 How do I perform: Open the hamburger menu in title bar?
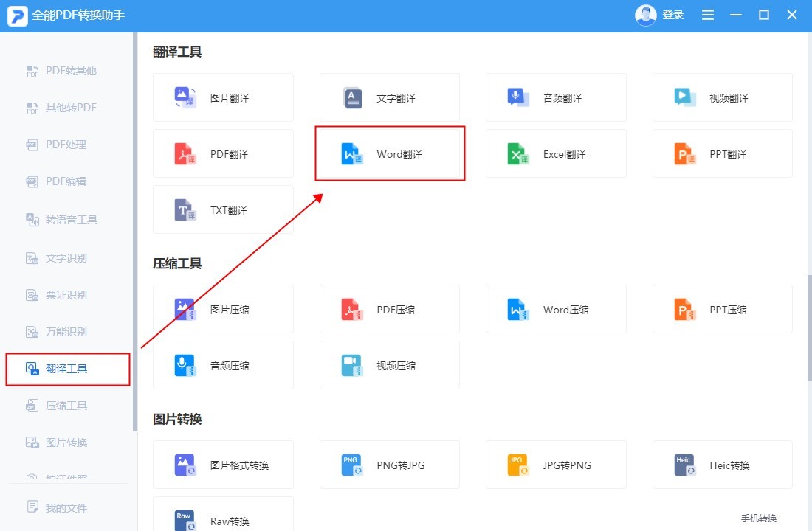click(x=708, y=15)
